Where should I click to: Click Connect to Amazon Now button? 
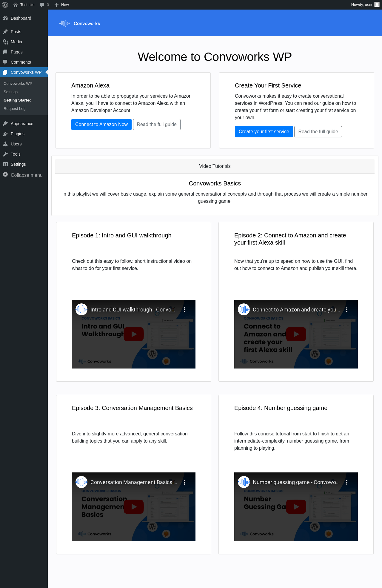coord(101,125)
